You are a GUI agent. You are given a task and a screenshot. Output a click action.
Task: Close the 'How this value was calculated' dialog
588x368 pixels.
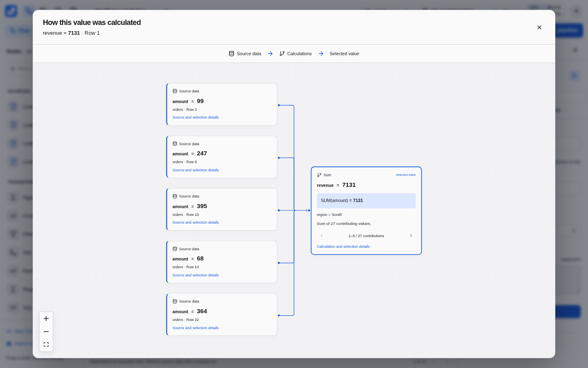coord(539,27)
